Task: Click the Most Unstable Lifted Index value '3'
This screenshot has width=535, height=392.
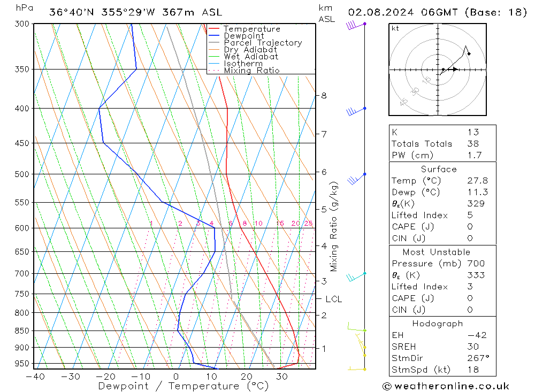Action: coord(470,287)
